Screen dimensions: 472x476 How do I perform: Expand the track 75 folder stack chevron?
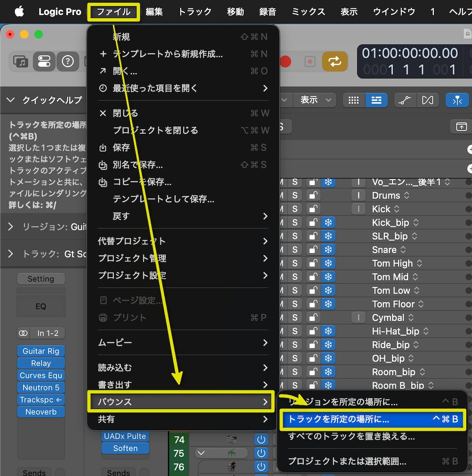coord(202,453)
